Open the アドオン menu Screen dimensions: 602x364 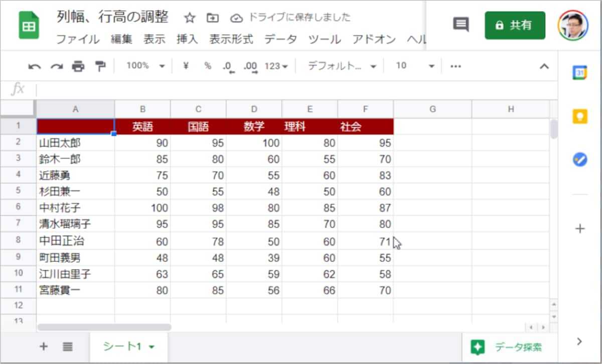[x=374, y=39]
